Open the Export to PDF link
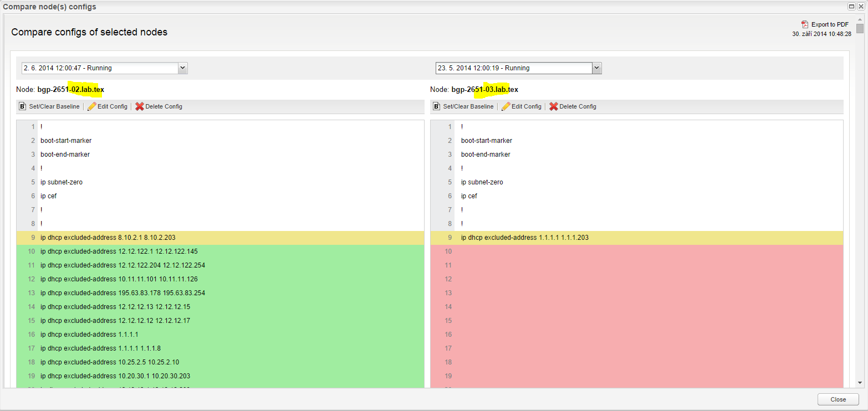 pos(829,24)
